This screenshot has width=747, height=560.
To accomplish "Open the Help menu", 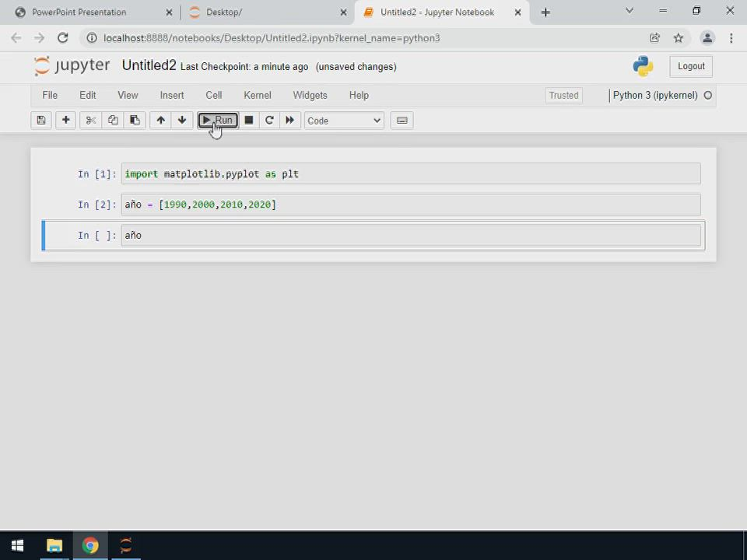I will point(359,95).
